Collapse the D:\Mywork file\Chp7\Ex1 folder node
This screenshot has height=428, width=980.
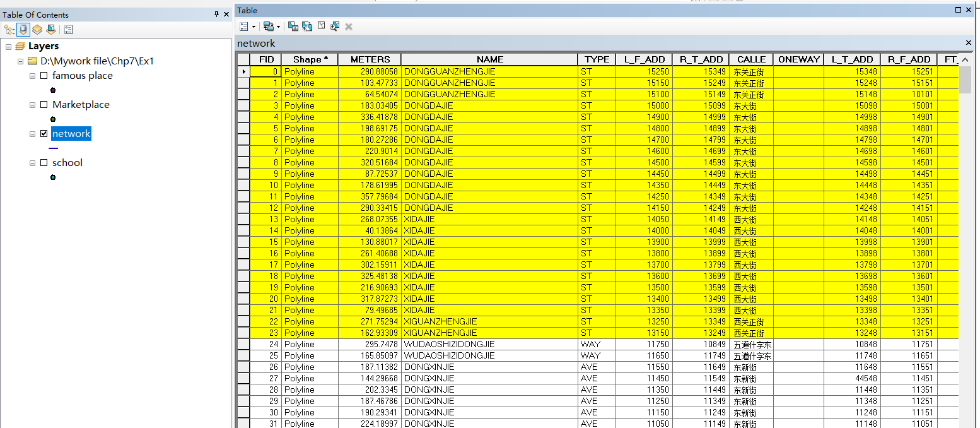coord(20,61)
